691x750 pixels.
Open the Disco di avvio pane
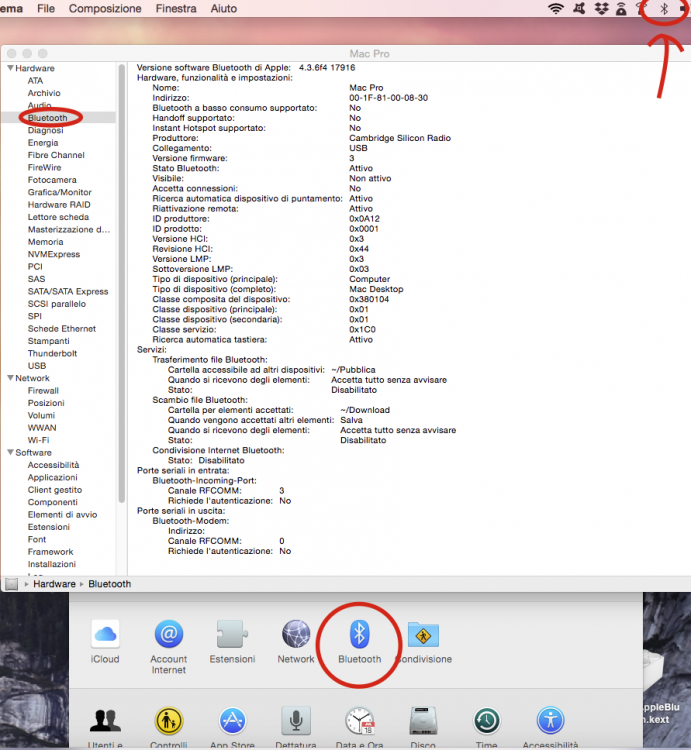coord(423,721)
